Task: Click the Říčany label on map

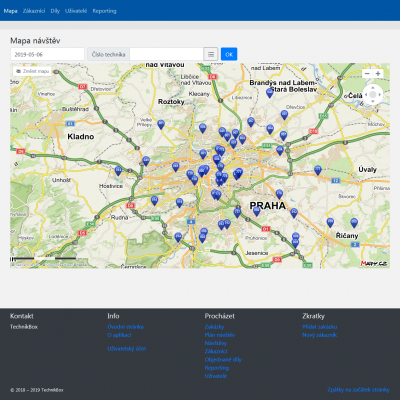Action: [347, 236]
